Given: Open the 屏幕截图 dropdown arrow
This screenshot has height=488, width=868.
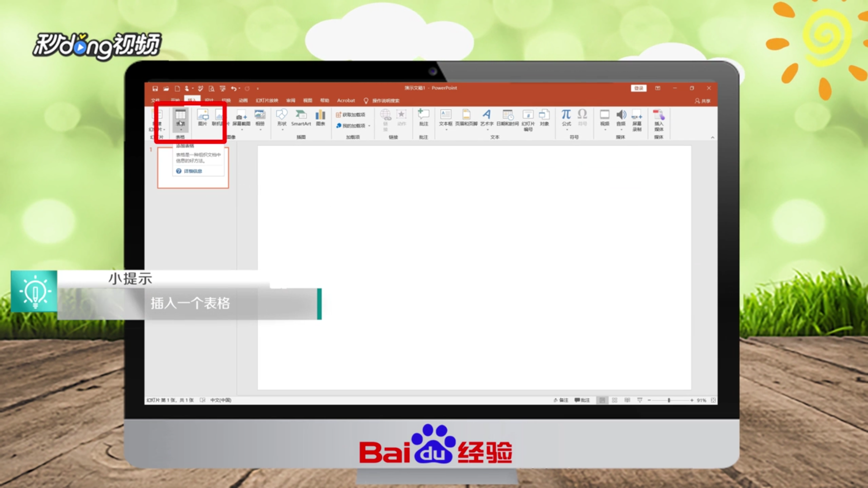Looking at the screenshot, I should point(242,130).
